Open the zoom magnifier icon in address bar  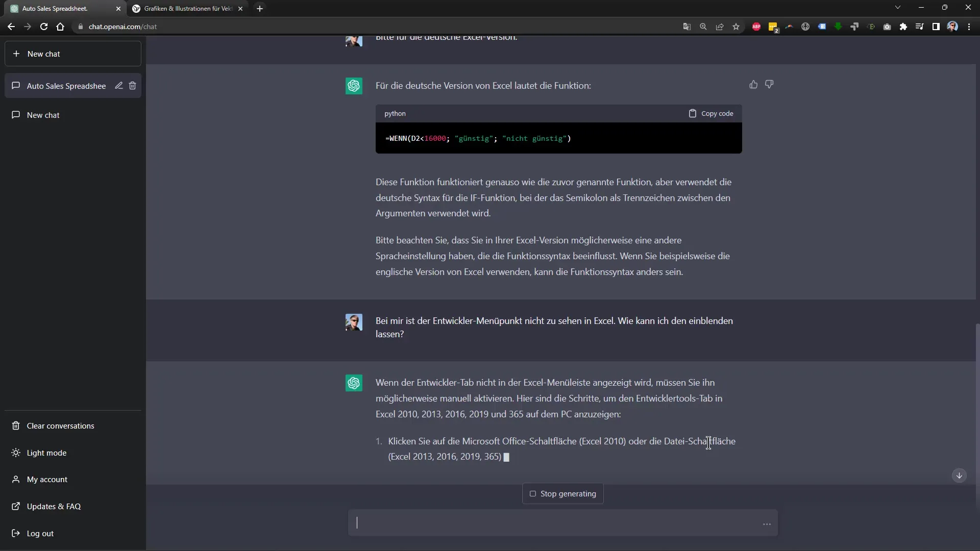(703, 27)
